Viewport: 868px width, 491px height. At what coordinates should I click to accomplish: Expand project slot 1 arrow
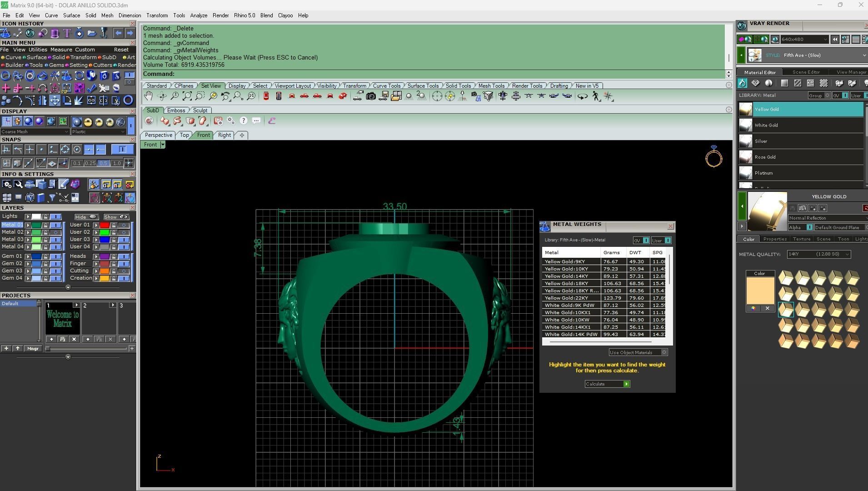click(76, 305)
